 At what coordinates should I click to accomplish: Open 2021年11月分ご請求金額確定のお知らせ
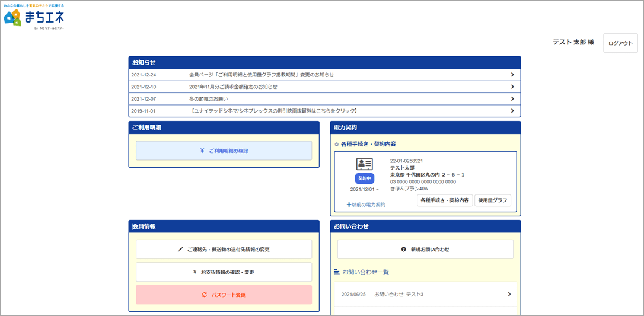coord(233,87)
